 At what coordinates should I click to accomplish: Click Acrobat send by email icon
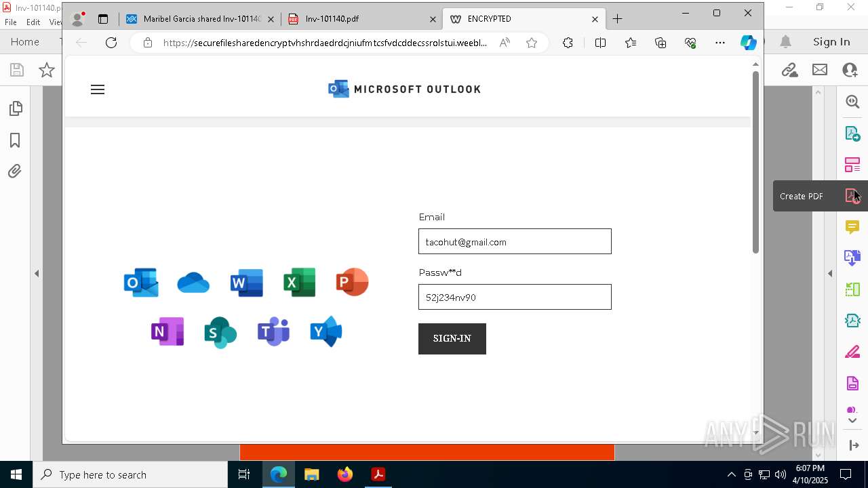click(x=820, y=70)
